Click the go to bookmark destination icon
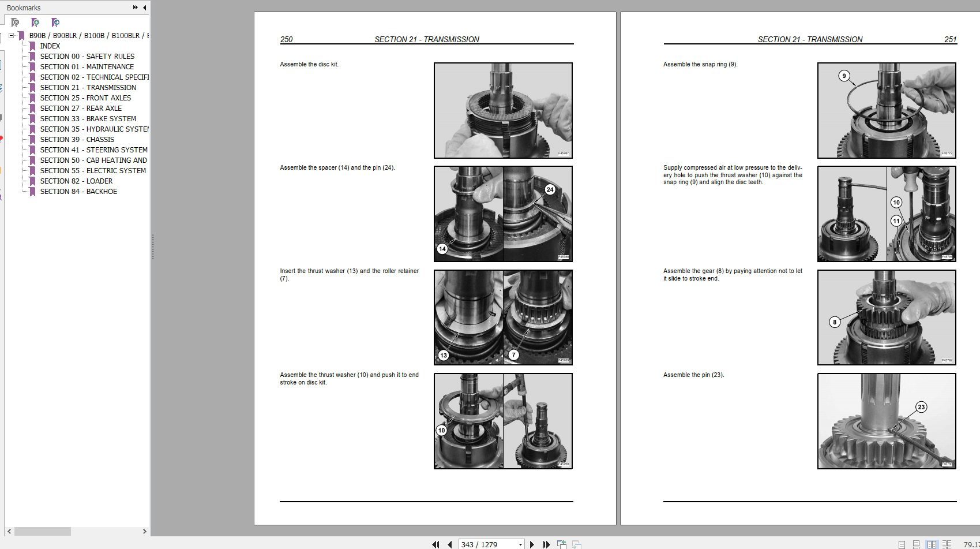 [55, 23]
